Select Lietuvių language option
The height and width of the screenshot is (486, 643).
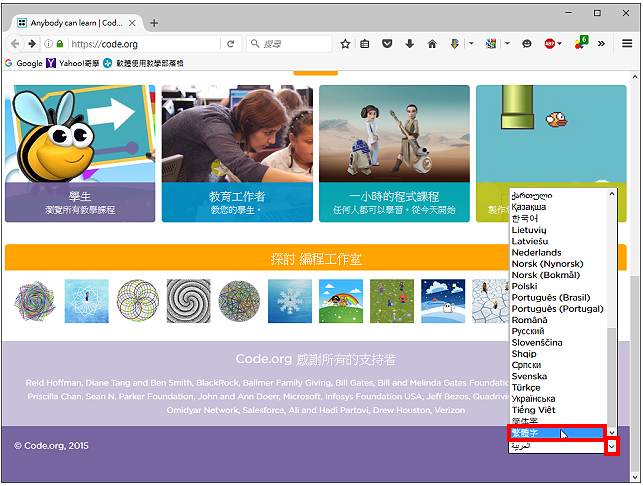558,230
